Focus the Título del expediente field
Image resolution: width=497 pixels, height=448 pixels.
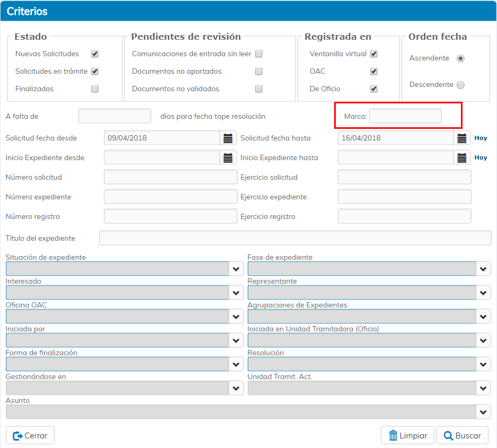tap(295, 238)
